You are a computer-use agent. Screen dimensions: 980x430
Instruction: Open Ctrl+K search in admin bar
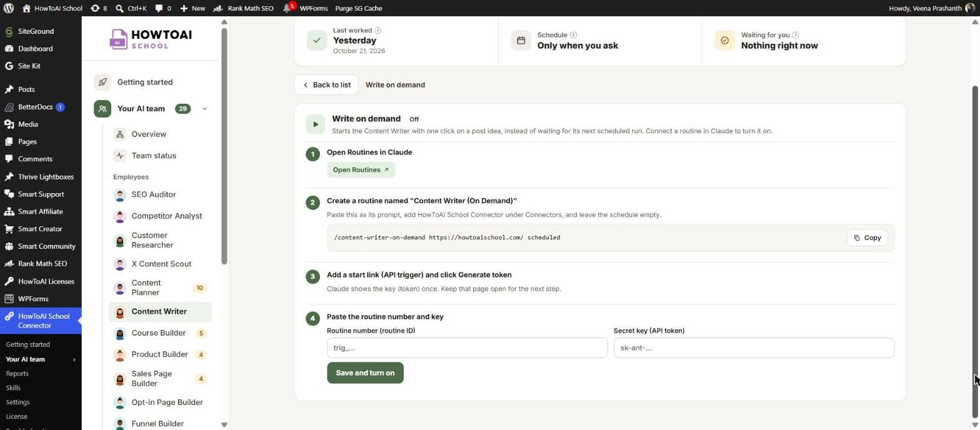point(131,8)
